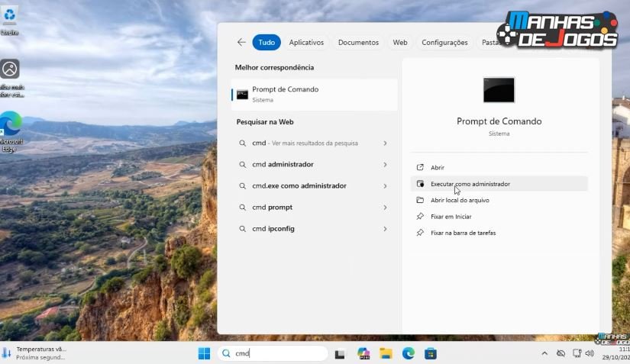Click the back arrow in search panel

coord(241,43)
